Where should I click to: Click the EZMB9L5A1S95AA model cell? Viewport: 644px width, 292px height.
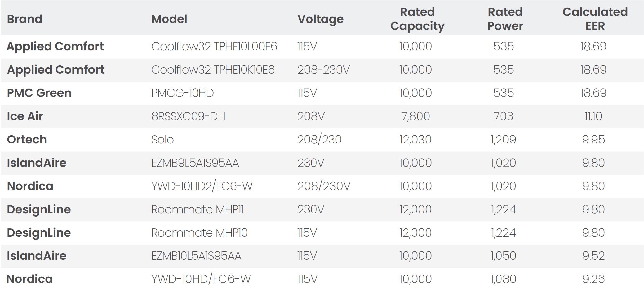pyautogui.click(x=195, y=163)
